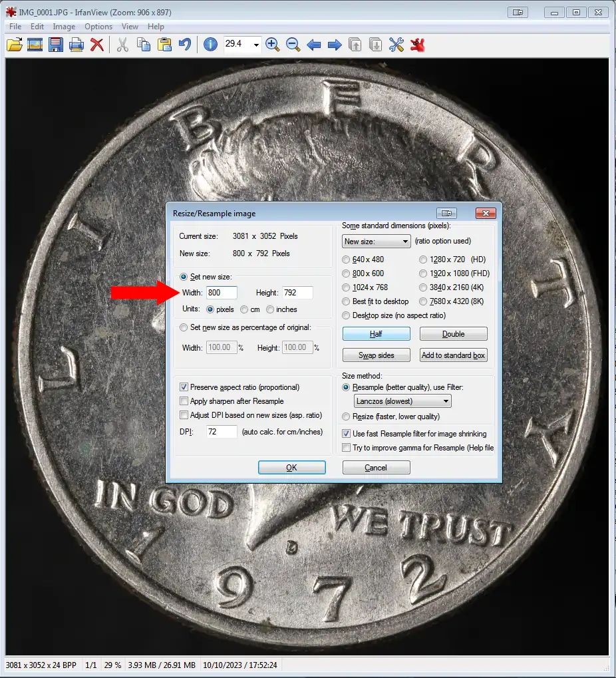Screen dimensions: 616x678
Task: Copy image with the copy icon
Action: click(144, 45)
